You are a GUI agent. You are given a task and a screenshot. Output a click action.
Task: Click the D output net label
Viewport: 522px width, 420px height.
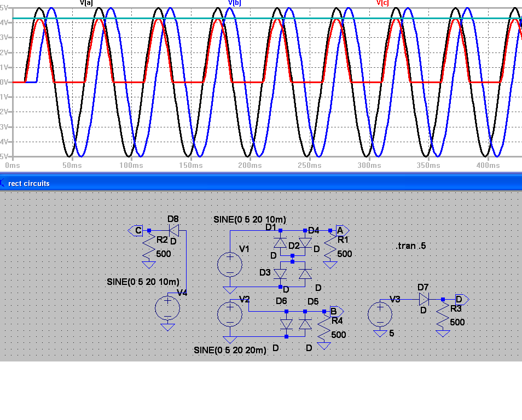pos(462,300)
